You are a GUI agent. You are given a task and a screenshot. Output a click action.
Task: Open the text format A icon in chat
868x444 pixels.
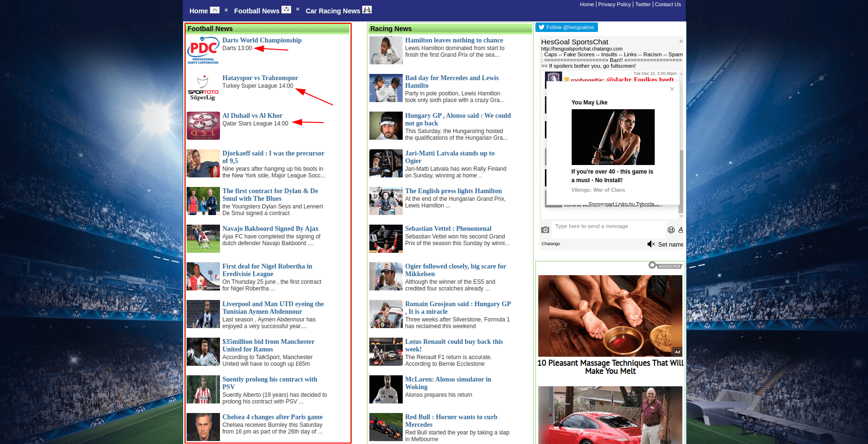click(680, 230)
